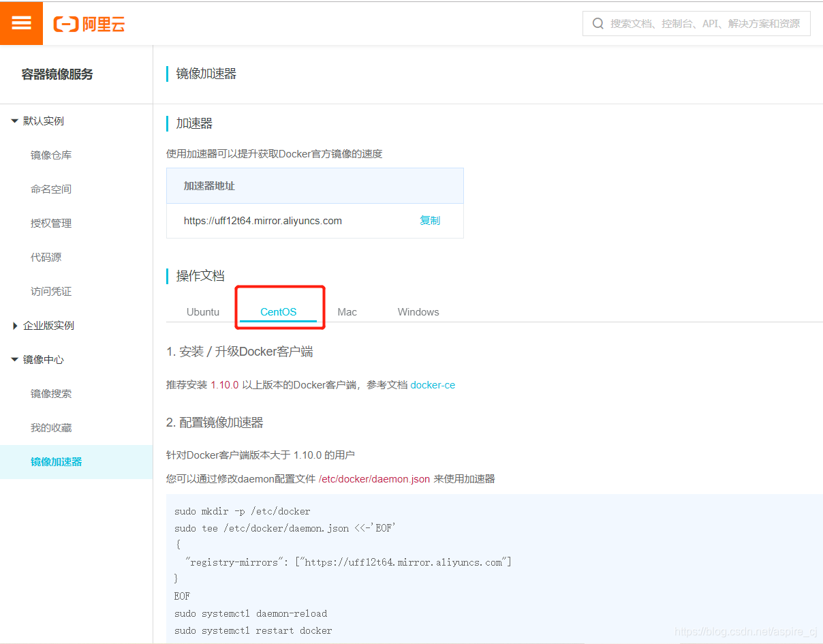Collapse the 镜像中心 section
Viewport: 823px width, 644px height.
[14, 359]
